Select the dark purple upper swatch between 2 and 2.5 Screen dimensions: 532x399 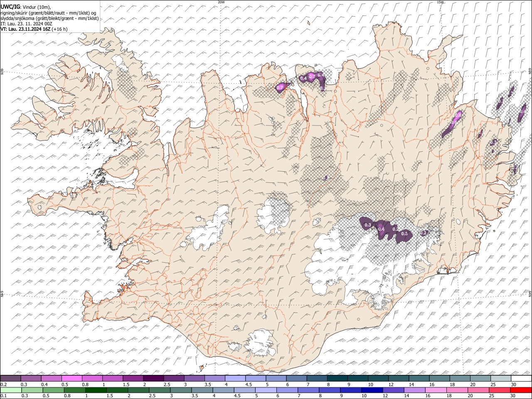153,378
